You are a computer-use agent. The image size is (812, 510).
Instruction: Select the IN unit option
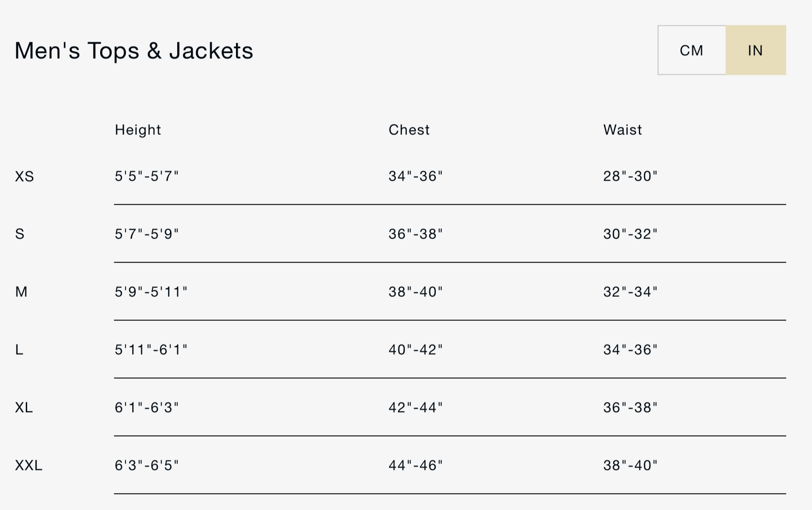tap(756, 50)
